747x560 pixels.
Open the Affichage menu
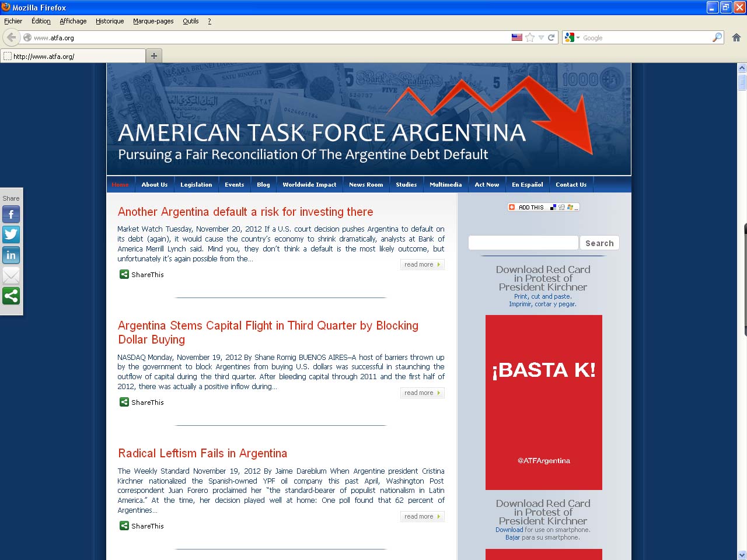(x=73, y=21)
